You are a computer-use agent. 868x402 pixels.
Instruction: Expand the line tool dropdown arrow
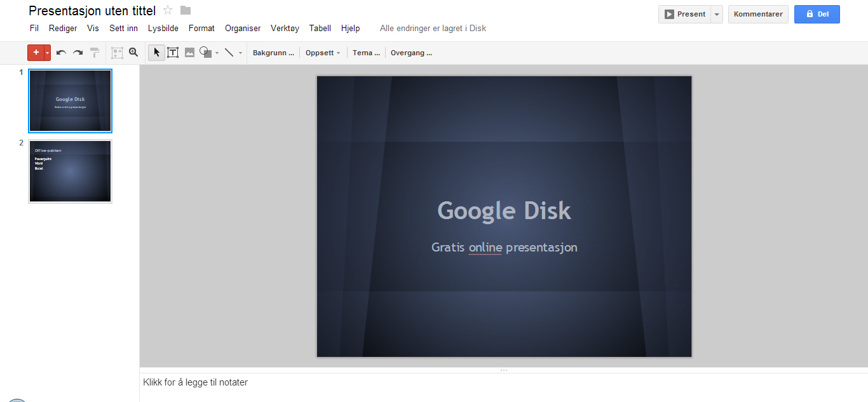[240, 53]
